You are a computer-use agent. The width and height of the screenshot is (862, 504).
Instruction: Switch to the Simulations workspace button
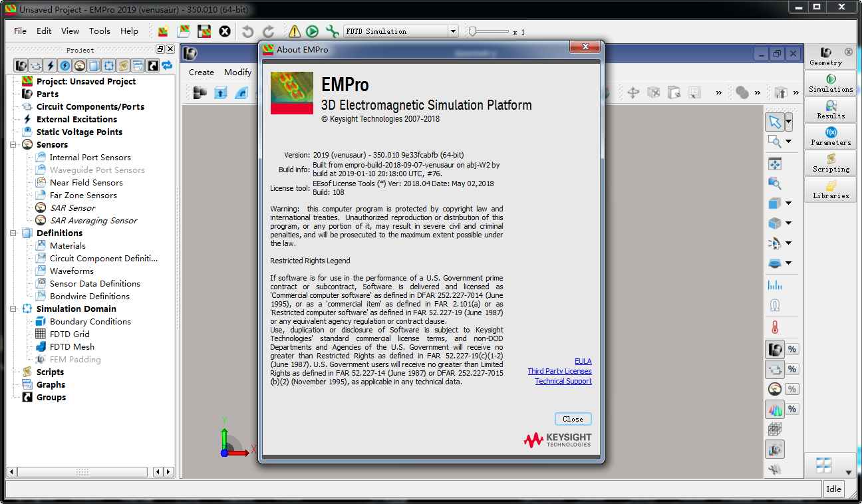click(x=831, y=84)
